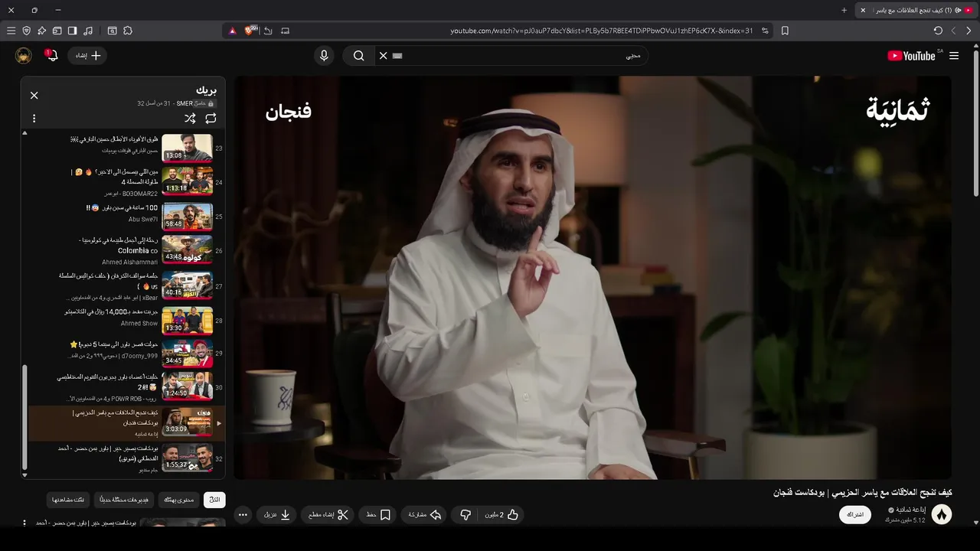
Task: Click the search magnifier button
Action: pos(358,56)
